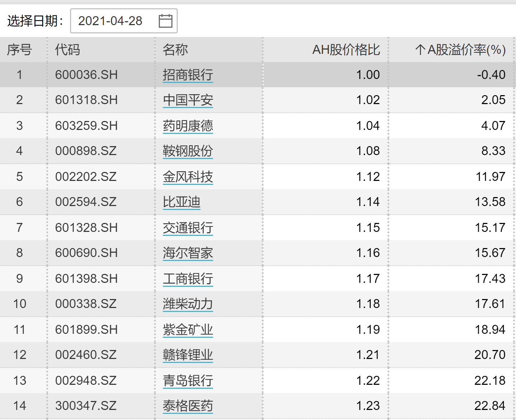Click the 代码 column header

(67, 50)
